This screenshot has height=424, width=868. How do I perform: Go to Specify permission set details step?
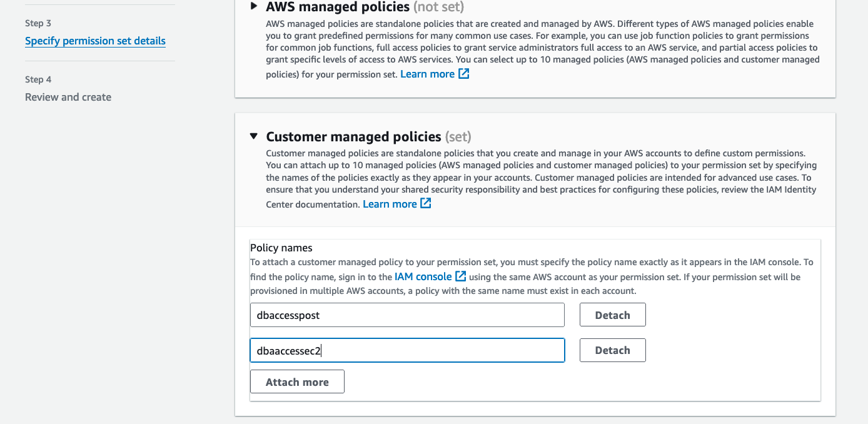pos(95,41)
